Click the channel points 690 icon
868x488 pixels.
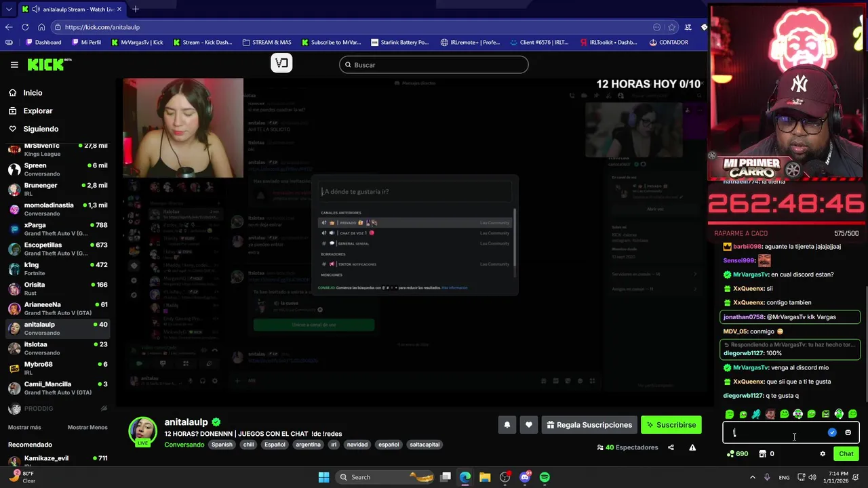(x=736, y=454)
